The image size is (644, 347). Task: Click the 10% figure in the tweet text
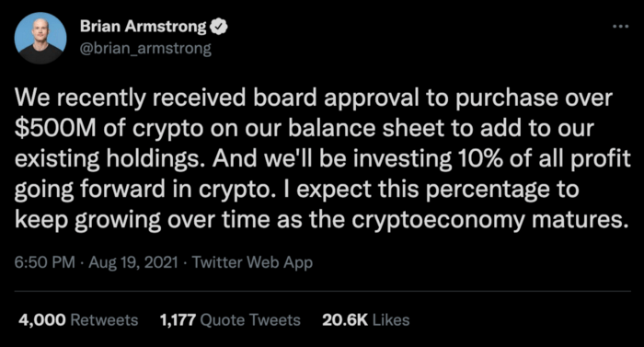click(477, 159)
